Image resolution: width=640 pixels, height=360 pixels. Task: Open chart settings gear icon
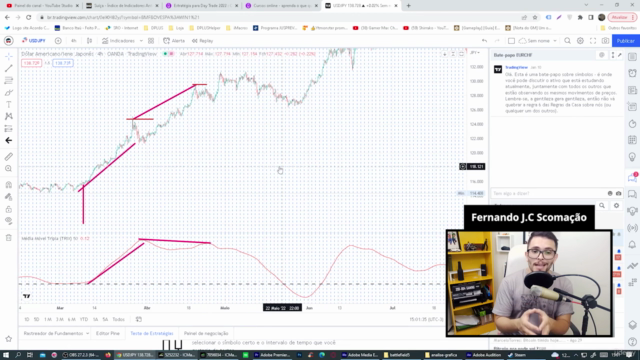pyautogui.click(x=580, y=41)
